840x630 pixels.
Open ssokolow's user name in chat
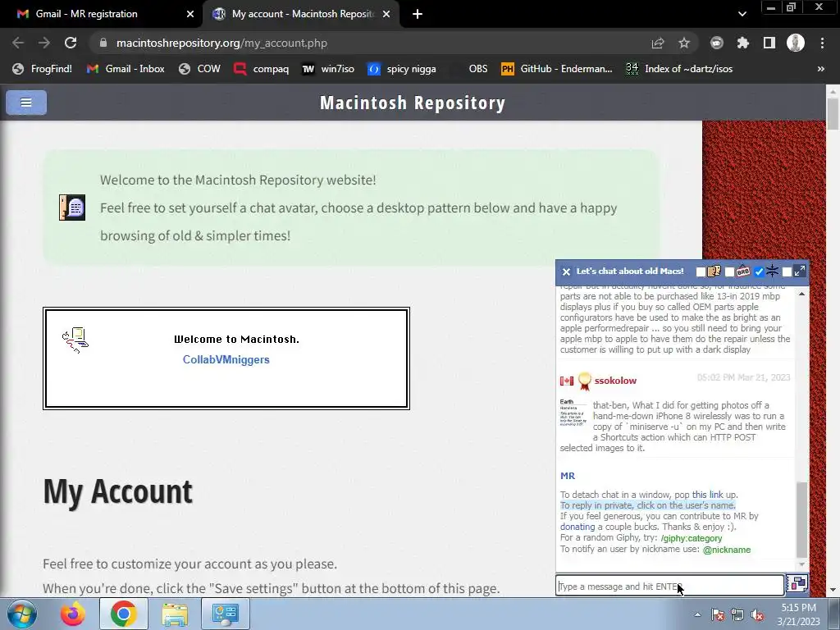pyautogui.click(x=615, y=381)
